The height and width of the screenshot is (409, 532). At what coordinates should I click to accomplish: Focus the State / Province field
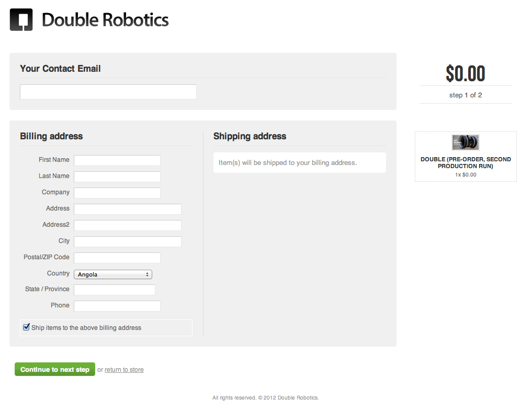point(115,290)
